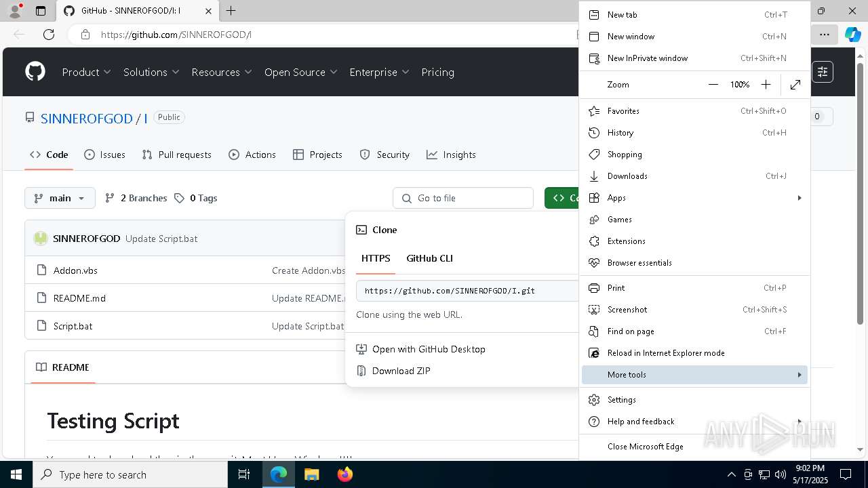Screen dimensions: 868x488
Task: Open Games menu entry
Action: (x=694, y=220)
